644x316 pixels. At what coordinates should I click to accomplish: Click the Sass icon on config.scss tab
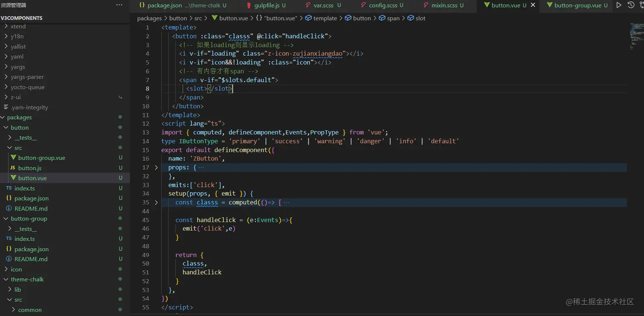point(363,5)
